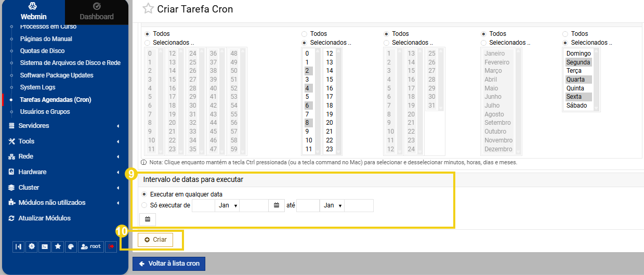This screenshot has width=644, height=275.
Task: Open Software Package Updates menu item
Action: coord(57,75)
